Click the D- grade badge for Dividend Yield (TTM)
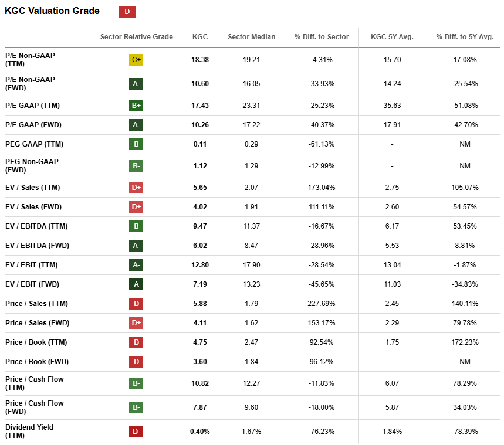The image size is (504, 445). click(136, 431)
